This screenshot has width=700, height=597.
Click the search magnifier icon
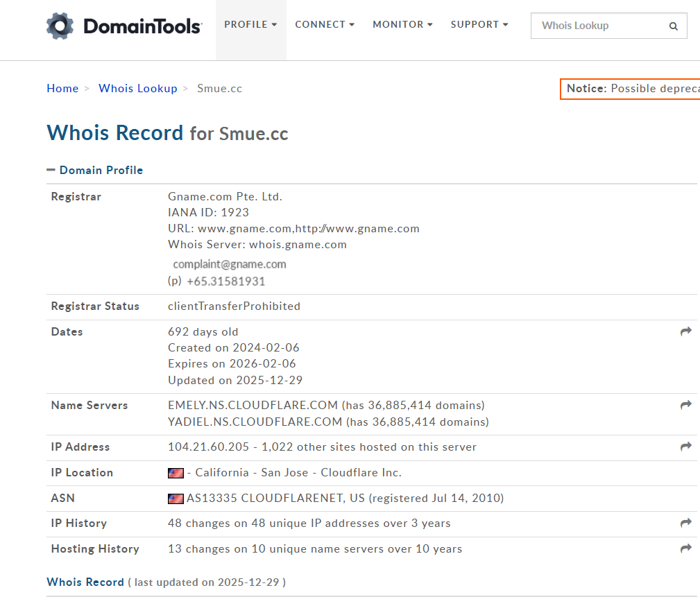tap(673, 26)
